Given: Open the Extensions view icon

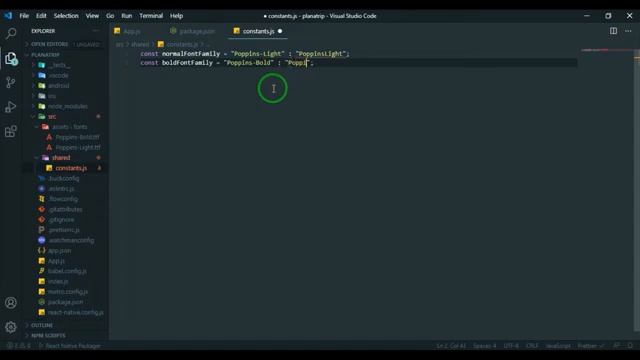Looking at the screenshot, I should point(11,131).
